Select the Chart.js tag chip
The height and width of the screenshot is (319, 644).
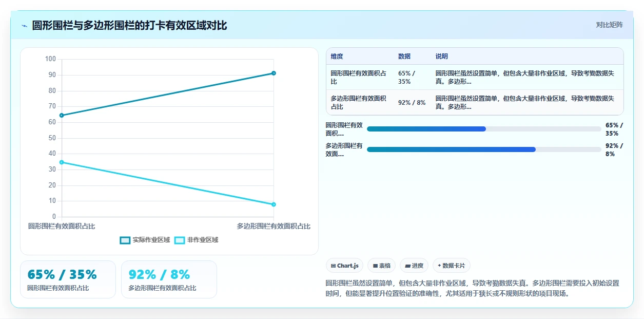(345, 266)
